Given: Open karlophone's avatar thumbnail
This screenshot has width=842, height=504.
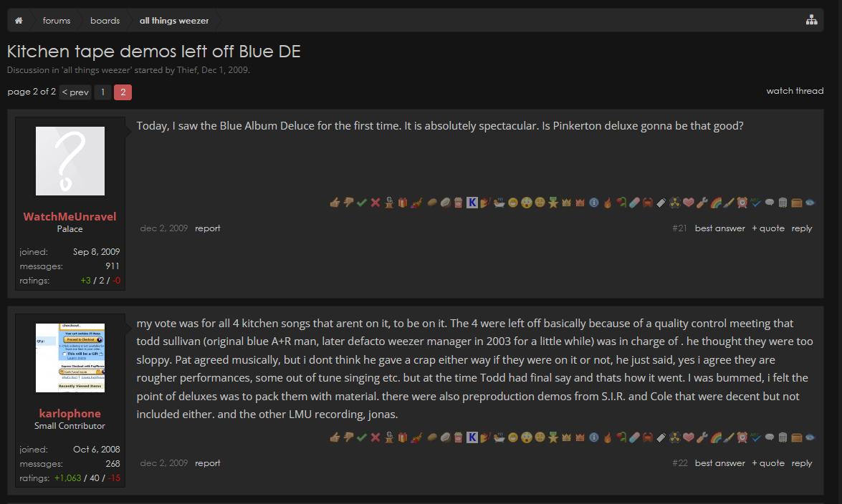Looking at the screenshot, I should click(70, 357).
